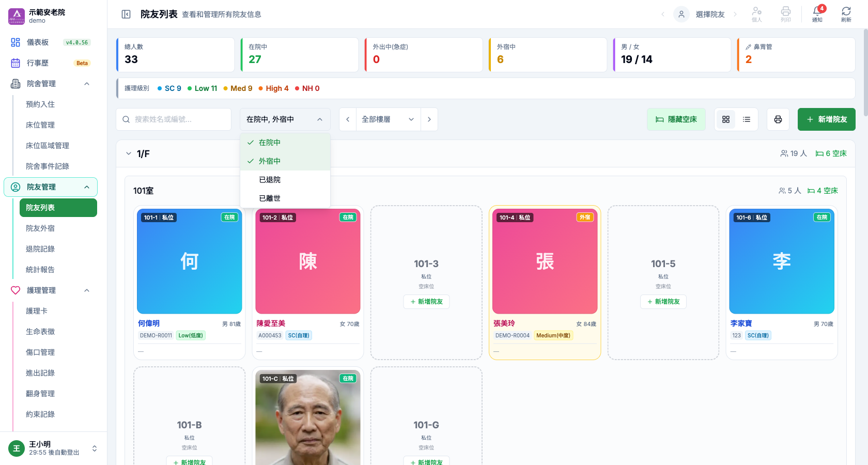Click the 示範安老院 logo
The image size is (868, 465).
(17, 16)
